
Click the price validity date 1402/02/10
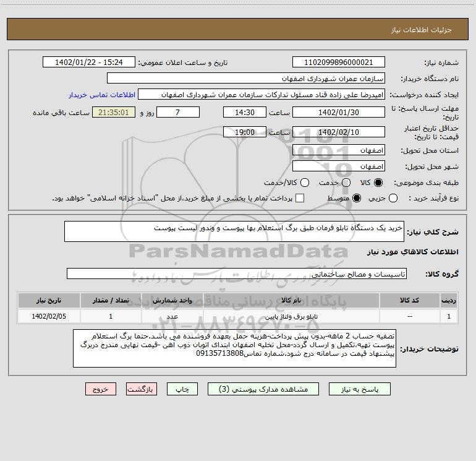tap(339, 132)
